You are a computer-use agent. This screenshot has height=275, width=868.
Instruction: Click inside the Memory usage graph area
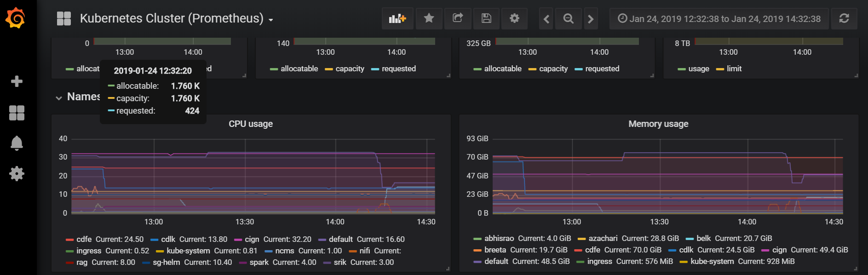[667, 176]
